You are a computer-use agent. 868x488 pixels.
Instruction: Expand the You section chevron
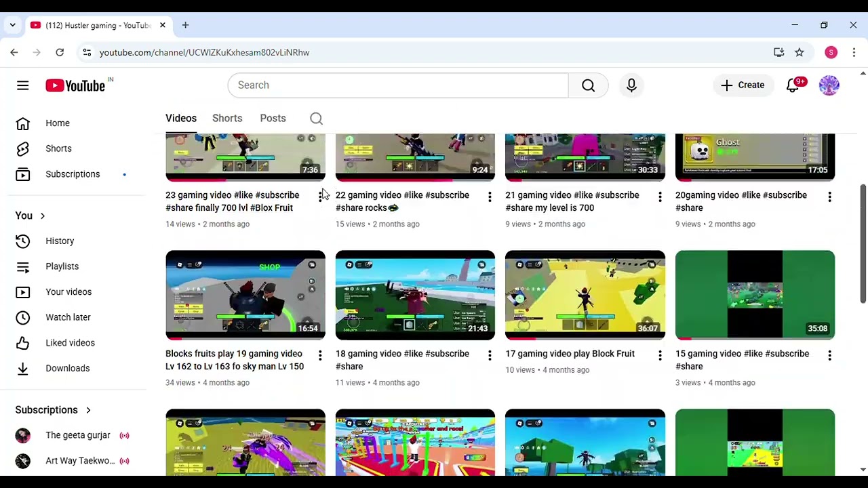click(x=43, y=216)
